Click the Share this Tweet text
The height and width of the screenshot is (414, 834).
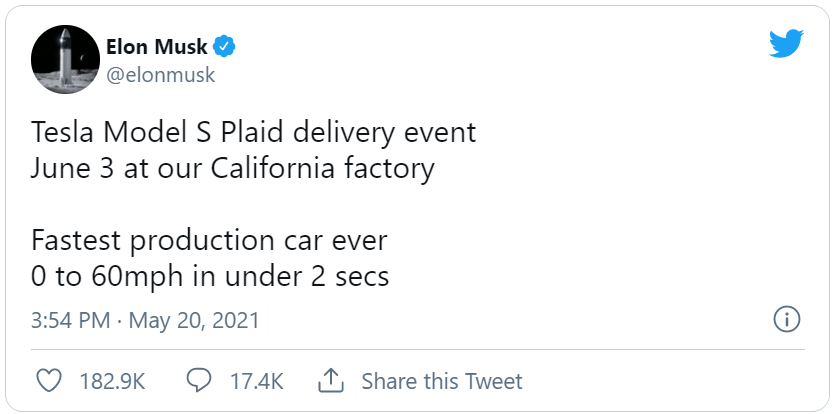coord(441,381)
